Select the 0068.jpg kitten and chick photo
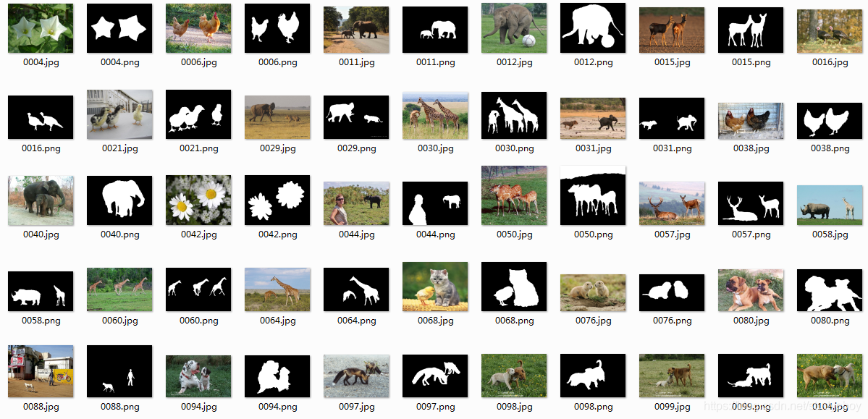868x419 pixels. 435,287
